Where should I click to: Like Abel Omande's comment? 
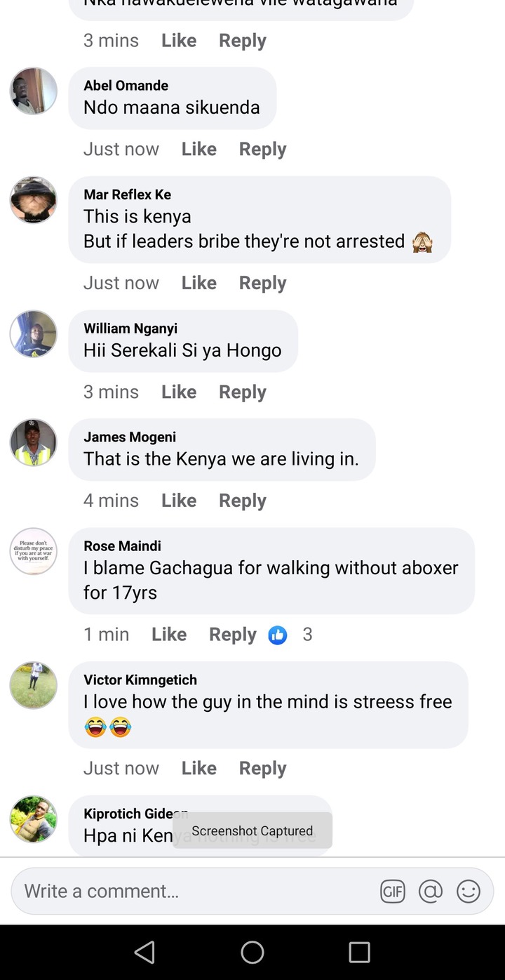199,149
